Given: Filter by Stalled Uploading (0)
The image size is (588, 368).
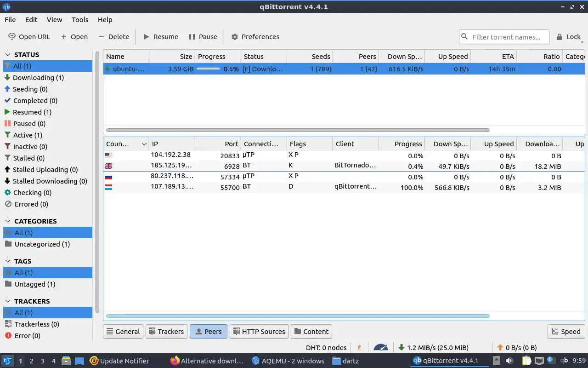Looking at the screenshot, I should pos(48,170).
